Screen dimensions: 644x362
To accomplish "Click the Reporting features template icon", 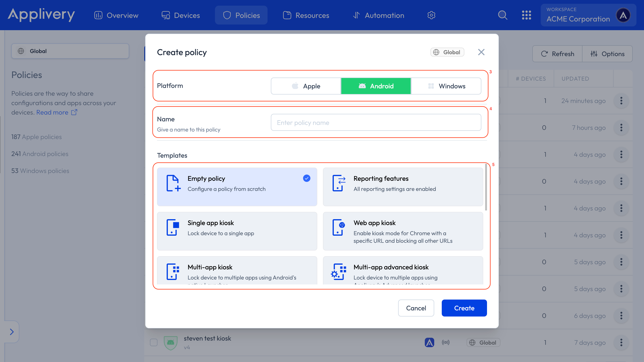I will 339,183.
